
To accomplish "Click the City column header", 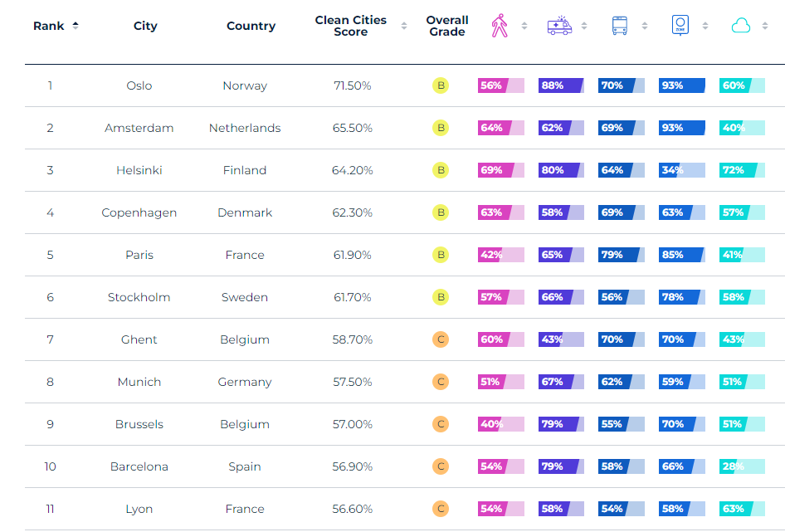I will (145, 26).
